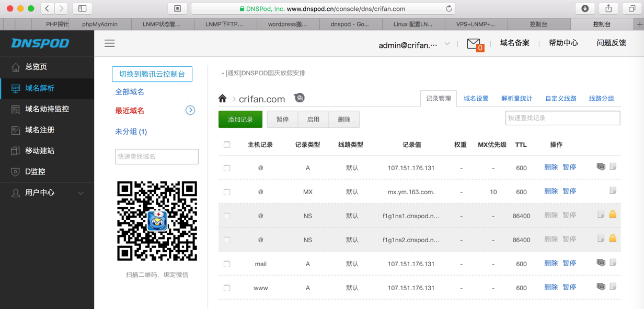Switch to the phpMyAdmin browser tab
The image size is (644, 309).
pyautogui.click(x=100, y=24)
